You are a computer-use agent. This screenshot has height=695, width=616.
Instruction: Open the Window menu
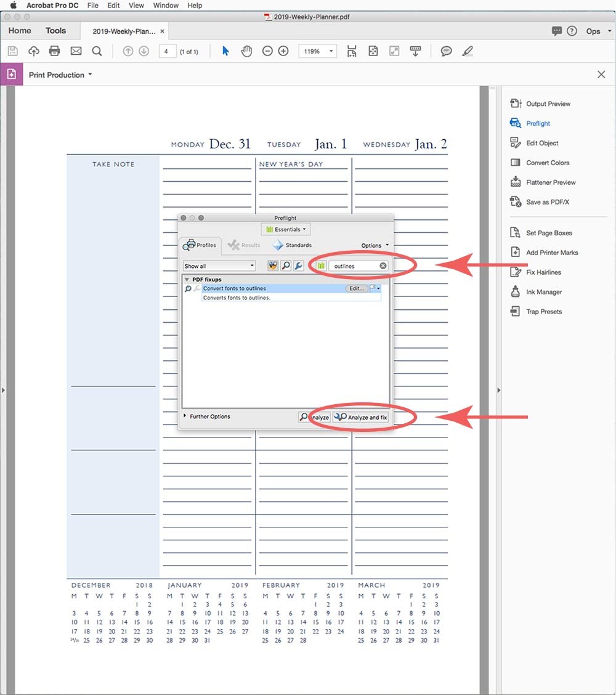tap(164, 6)
